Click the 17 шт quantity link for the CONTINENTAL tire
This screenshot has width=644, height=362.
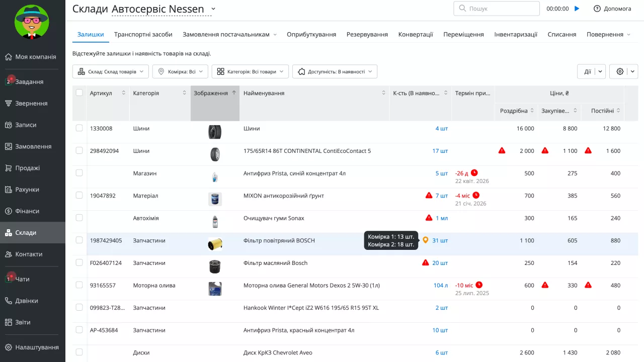pyautogui.click(x=440, y=151)
